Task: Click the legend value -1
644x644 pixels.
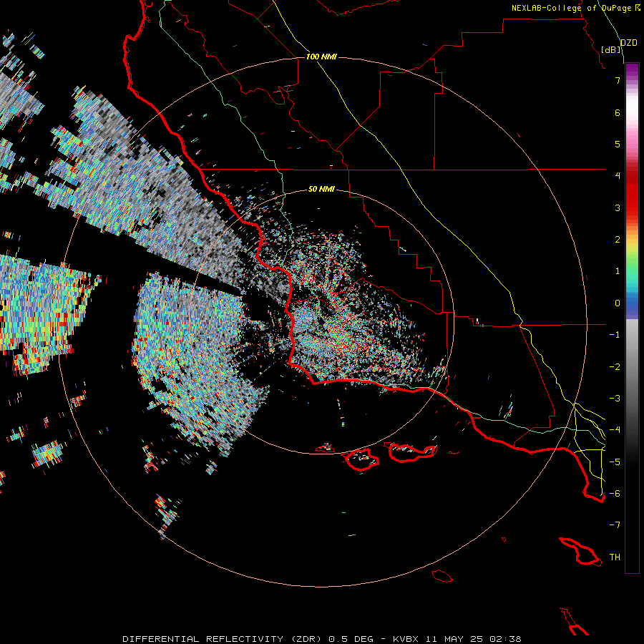Action: (615, 335)
